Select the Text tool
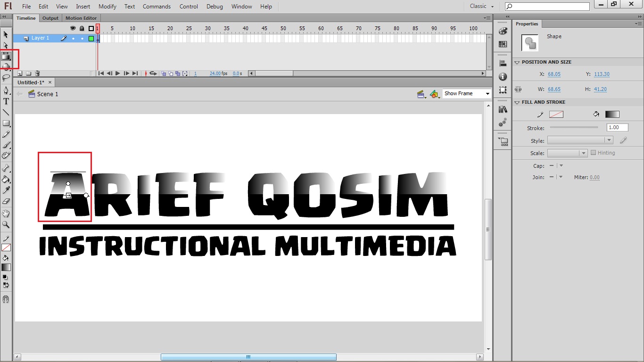Image resolution: width=644 pixels, height=362 pixels. click(x=6, y=101)
